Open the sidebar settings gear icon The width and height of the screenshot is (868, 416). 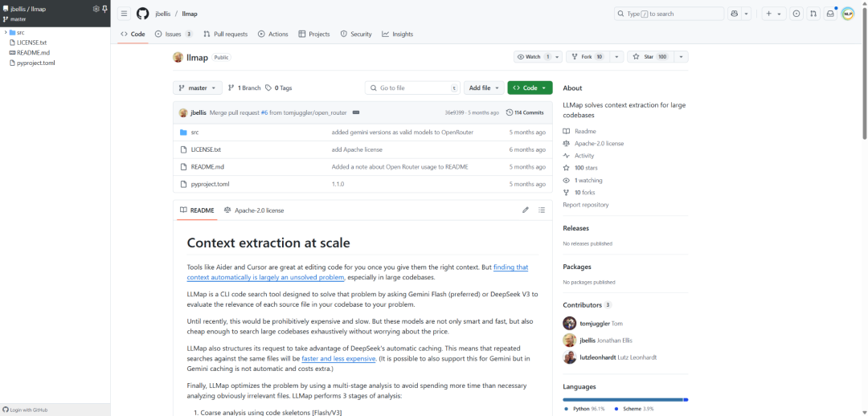tap(96, 9)
